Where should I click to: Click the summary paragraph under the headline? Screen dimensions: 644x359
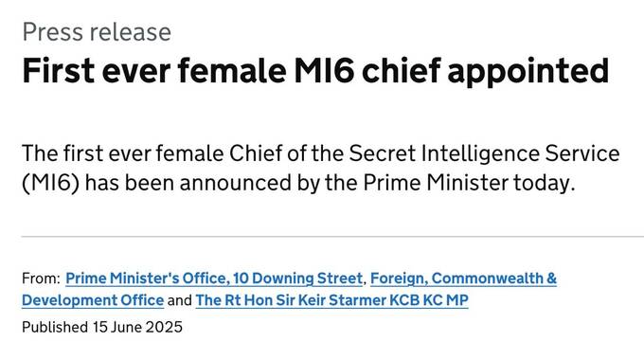[x=320, y=168]
